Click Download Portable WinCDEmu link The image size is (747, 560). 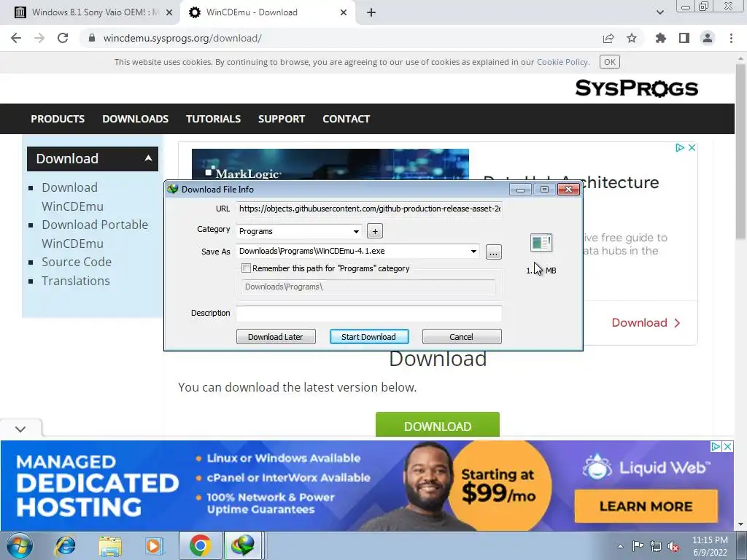95,234
